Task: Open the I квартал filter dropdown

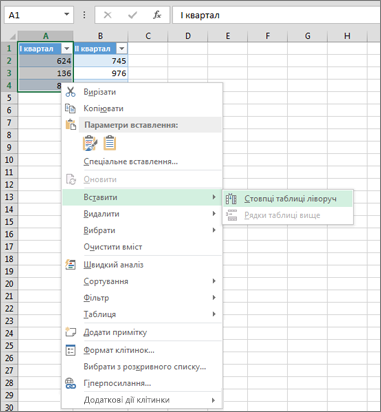Action: [x=66, y=49]
